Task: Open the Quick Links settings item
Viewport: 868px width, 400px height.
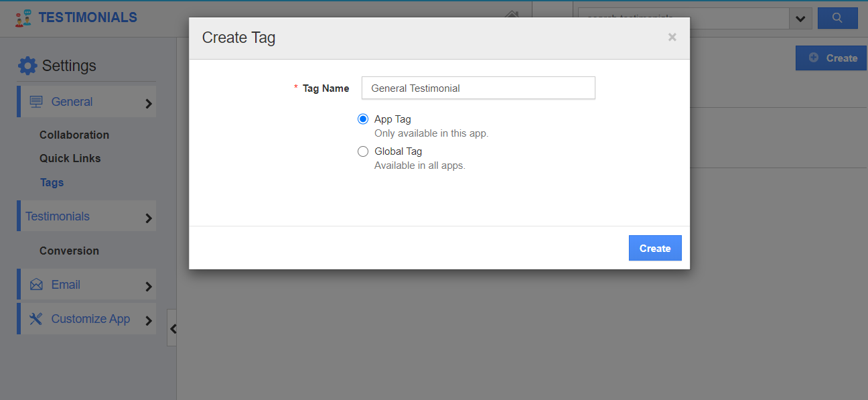Action: tap(70, 158)
